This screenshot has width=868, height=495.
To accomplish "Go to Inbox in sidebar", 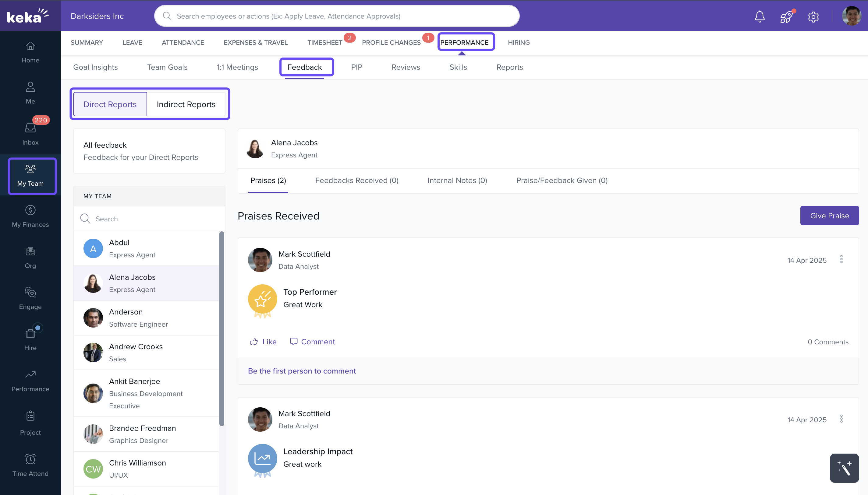I will [x=30, y=133].
